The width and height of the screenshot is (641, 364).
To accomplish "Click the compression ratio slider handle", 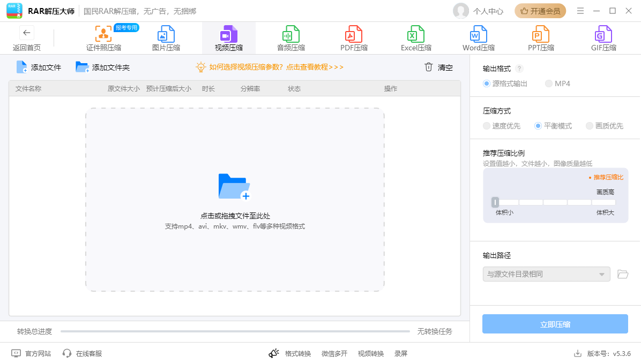I will point(495,202).
